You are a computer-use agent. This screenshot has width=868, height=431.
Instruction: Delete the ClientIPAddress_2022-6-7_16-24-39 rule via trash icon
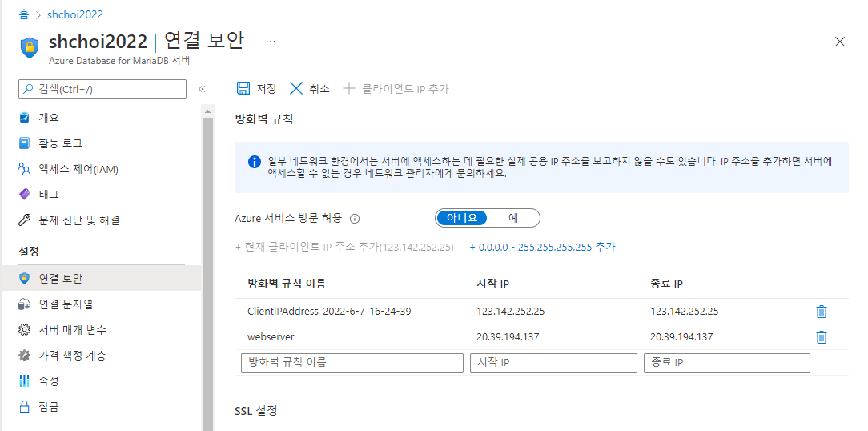click(822, 312)
